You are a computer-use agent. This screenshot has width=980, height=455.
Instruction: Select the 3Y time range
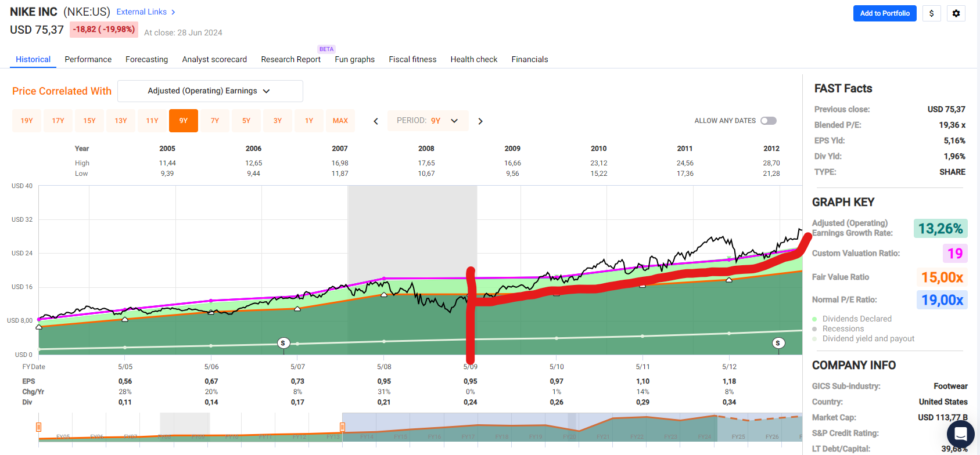click(x=278, y=121)
